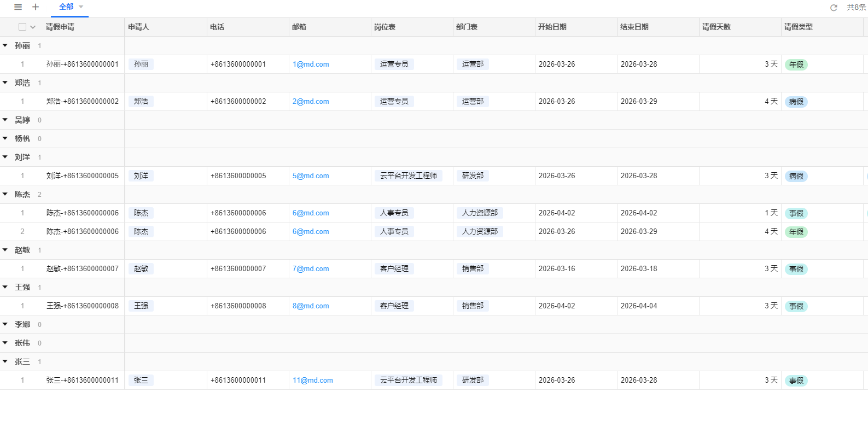Open email link 8@md.com
The width and height of the screenshot is (868, 433).
point(311,306)
